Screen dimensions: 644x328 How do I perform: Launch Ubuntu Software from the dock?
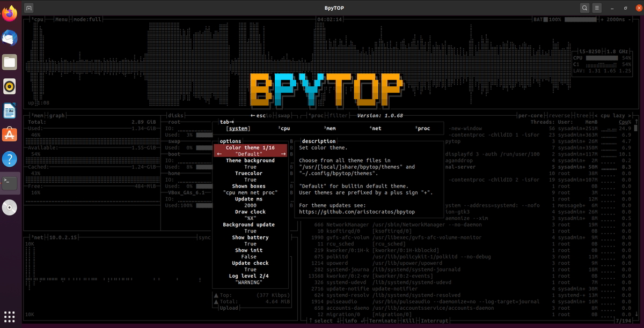[10, 135]
